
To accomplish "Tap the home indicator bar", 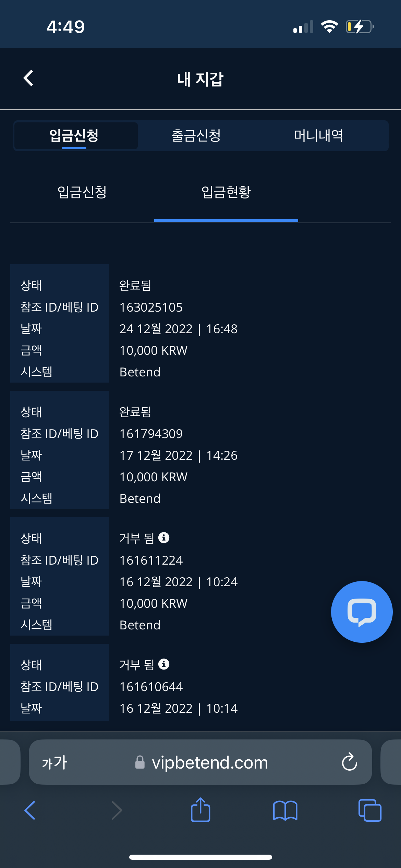I will 200,857.
